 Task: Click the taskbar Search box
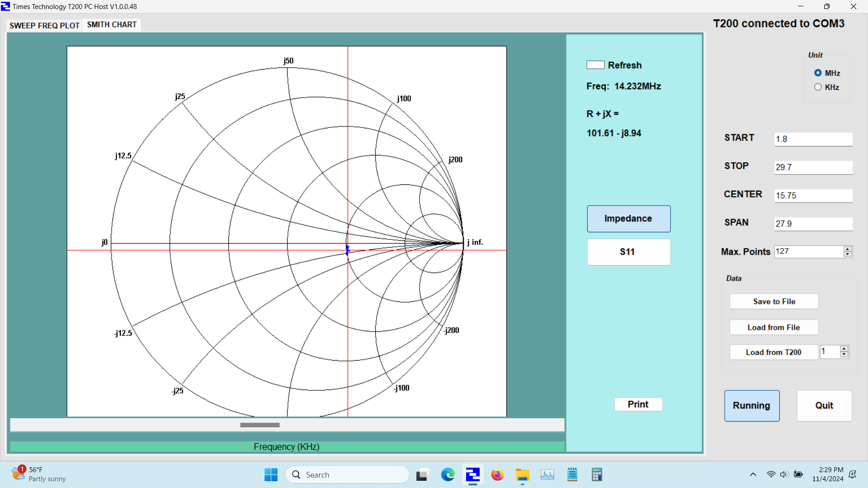point(347,475)
